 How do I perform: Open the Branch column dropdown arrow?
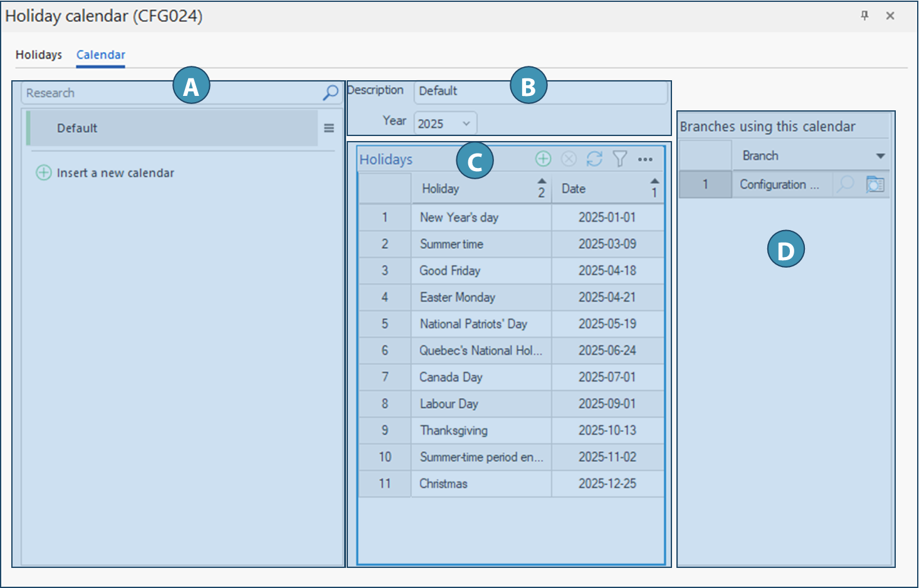(880, 156)
